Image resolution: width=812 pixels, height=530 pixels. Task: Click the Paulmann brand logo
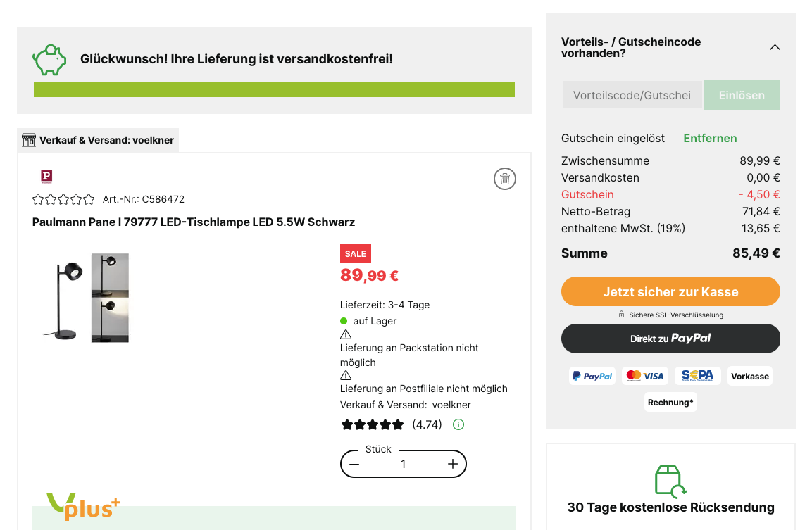tap(46, 177)
